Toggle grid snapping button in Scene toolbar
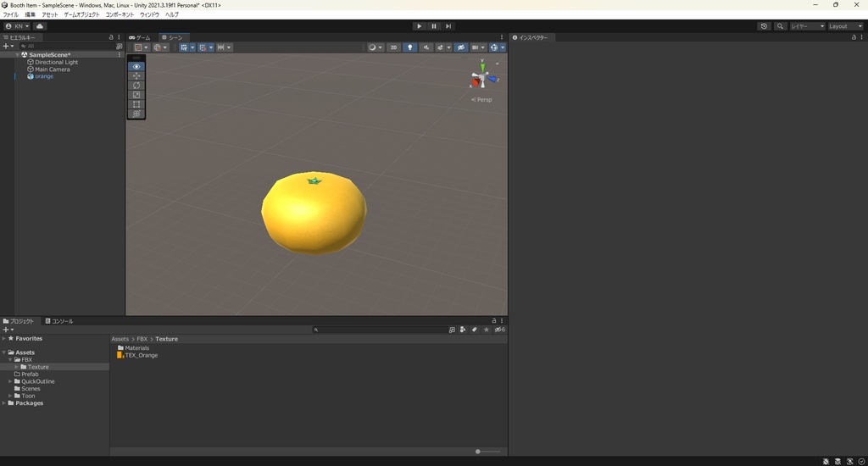The image size is (868, 466). click(203, 47)
